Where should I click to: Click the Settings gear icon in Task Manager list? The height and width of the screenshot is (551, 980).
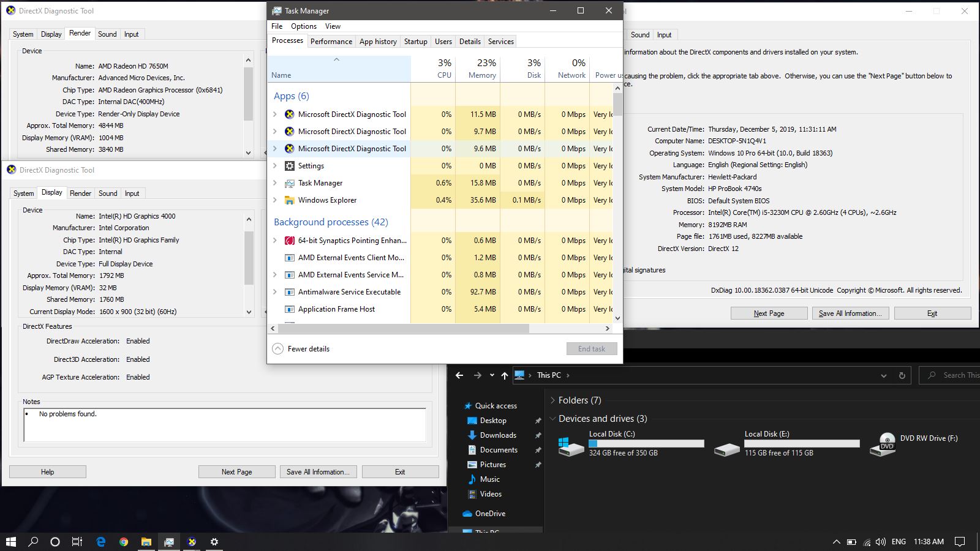click(x=290, y=166)
